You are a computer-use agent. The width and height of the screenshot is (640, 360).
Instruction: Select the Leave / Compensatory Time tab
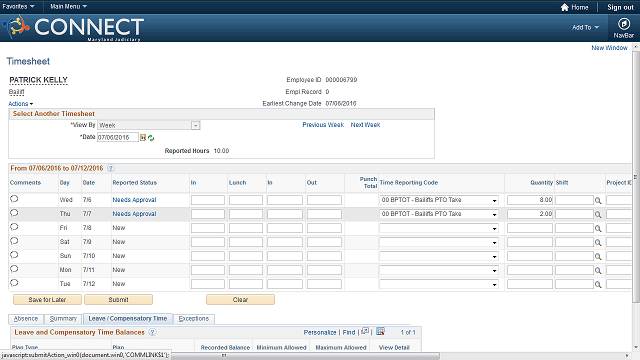pos(128,318)
